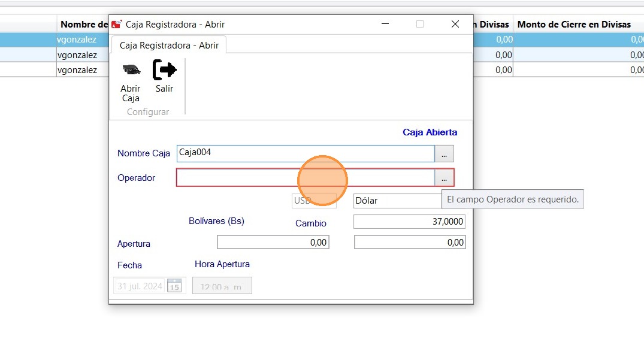Click the Salir exit icon
This screenshot has width=644, height=360.
164,69
